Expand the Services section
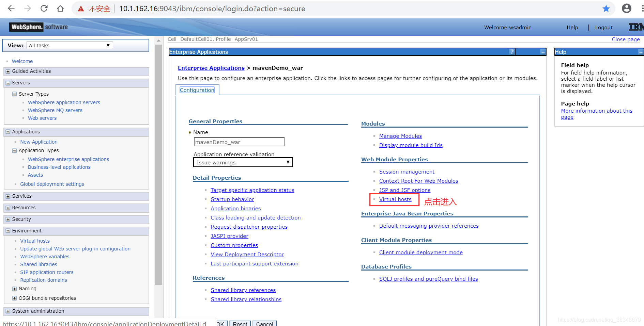Screen dimensions: 644x326 point(8,196)
